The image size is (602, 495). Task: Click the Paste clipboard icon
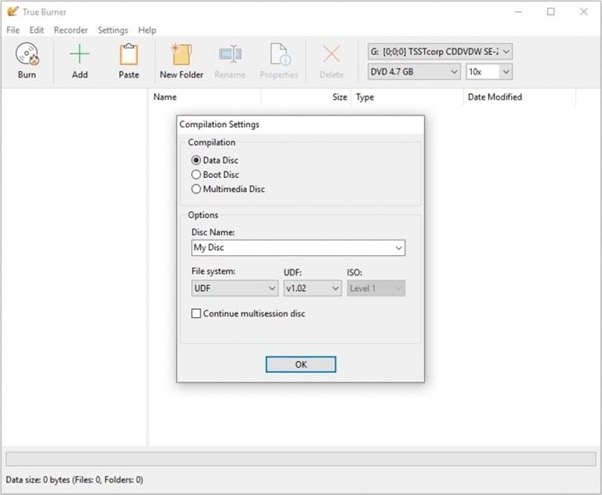click(x=129, y=55)
